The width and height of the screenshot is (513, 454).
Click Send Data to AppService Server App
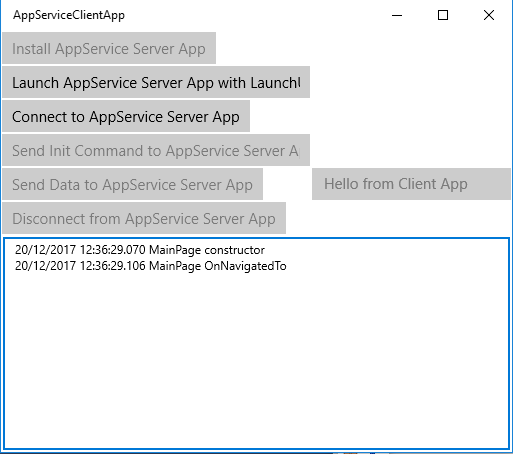(x=133, y=184)
